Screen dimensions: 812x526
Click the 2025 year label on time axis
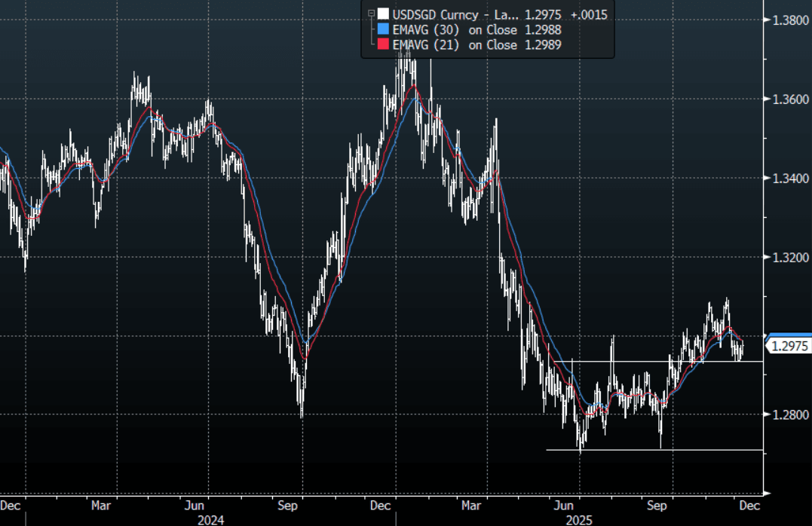pyautogui.click(x=578, y=519)
